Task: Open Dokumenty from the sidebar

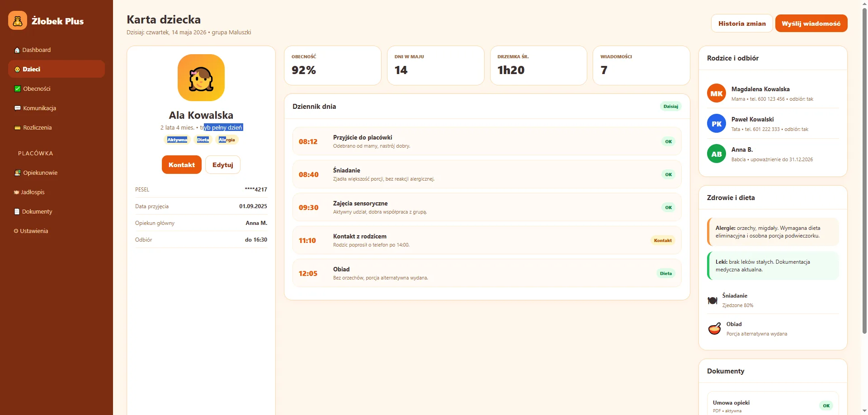Action: click(x=57, y=212)
